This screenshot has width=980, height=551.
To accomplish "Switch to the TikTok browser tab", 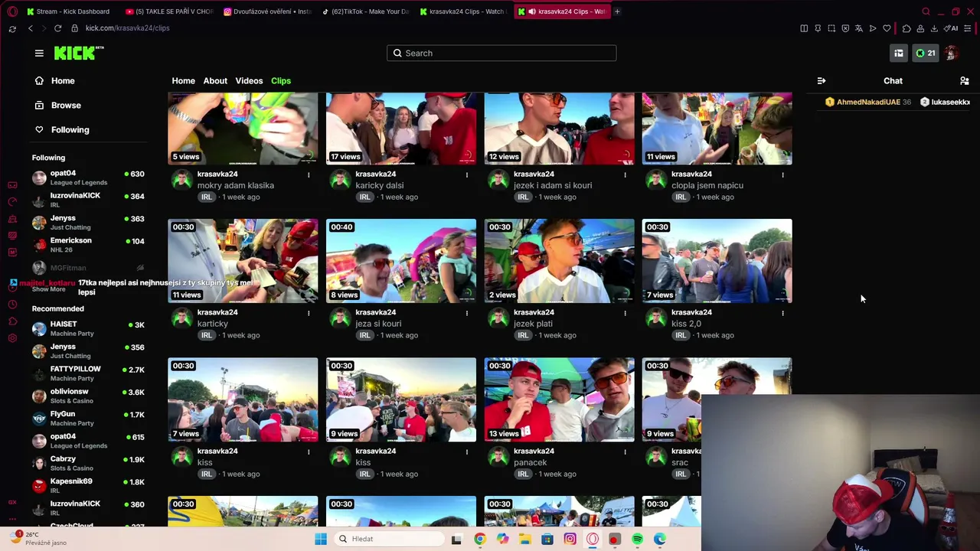I will (366, 11).
